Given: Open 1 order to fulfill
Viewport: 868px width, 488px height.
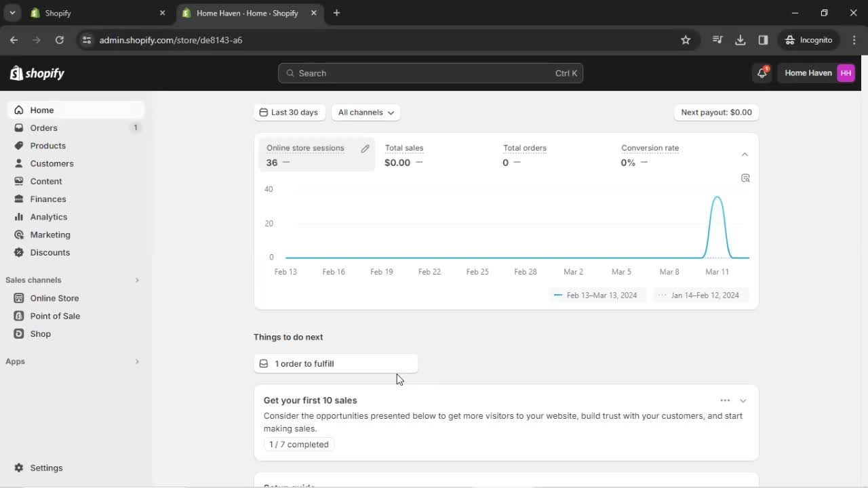Looking at the screenshot, I should tap(336, 364).
